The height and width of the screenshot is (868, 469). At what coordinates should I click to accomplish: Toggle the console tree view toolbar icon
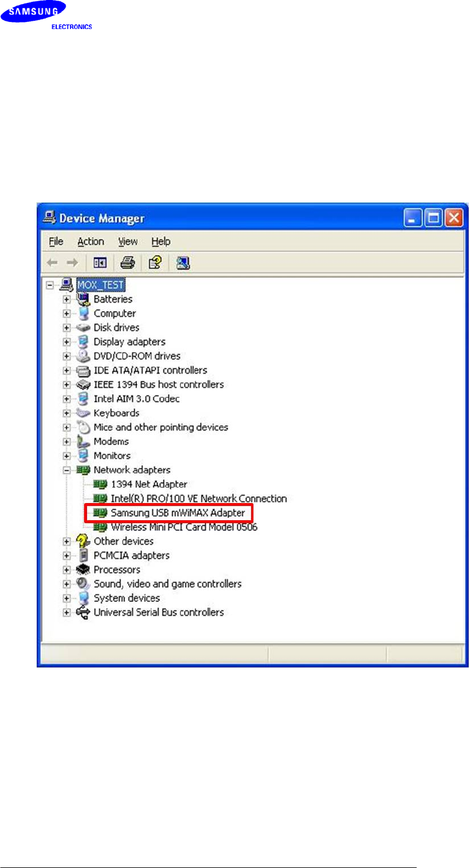pos(99,262)
